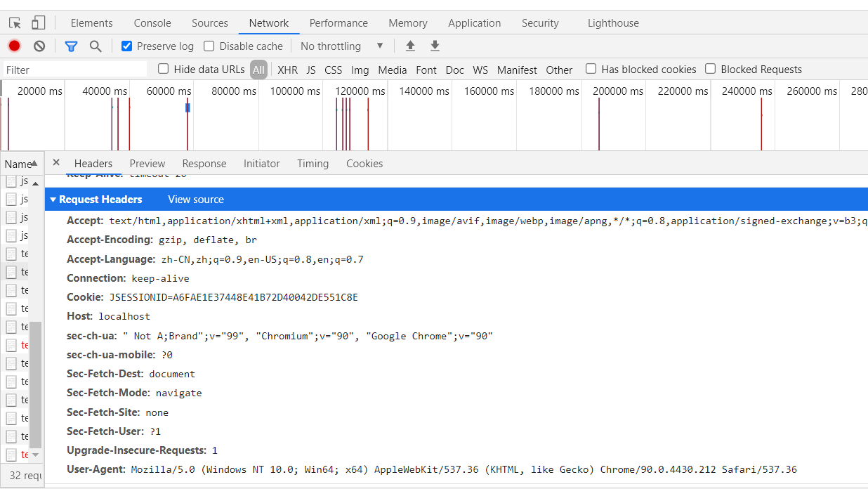Open the network search magnifier
Screen dimensions: 868x489
coord(96,46)
